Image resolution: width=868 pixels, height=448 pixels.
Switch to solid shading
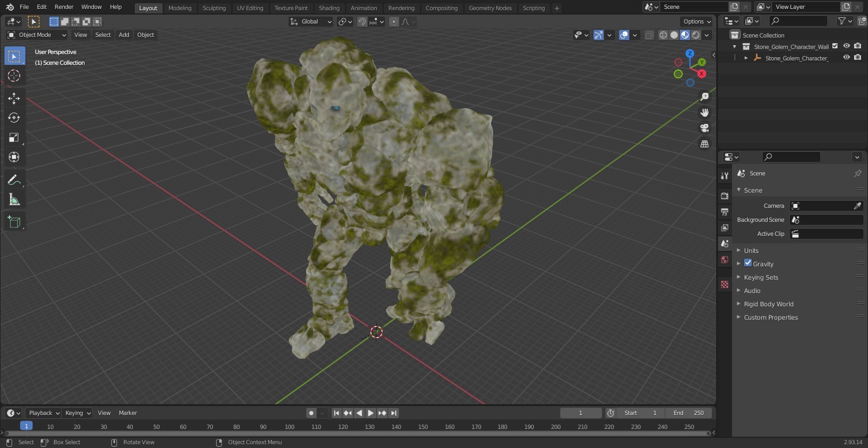point(674,35)
